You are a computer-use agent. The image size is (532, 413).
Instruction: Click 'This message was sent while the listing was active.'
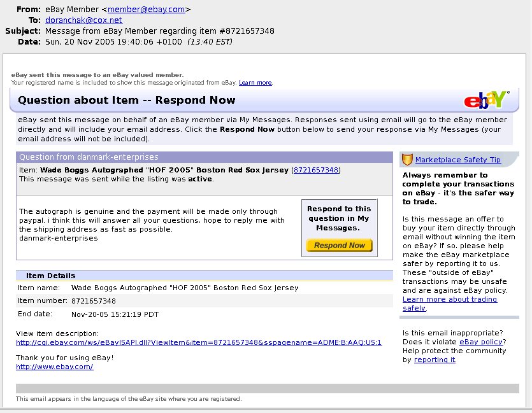(x=117, y=179)
